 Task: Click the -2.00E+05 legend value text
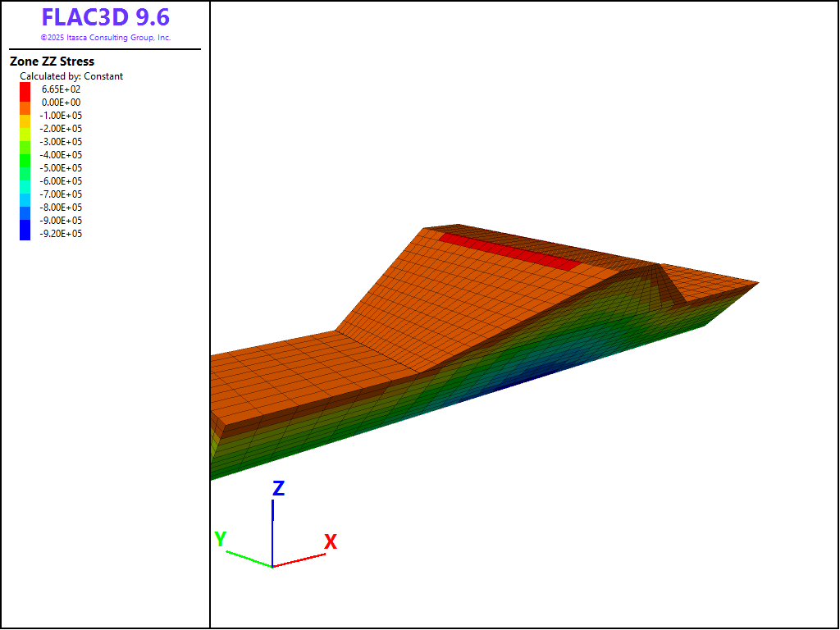click(62, 129)
